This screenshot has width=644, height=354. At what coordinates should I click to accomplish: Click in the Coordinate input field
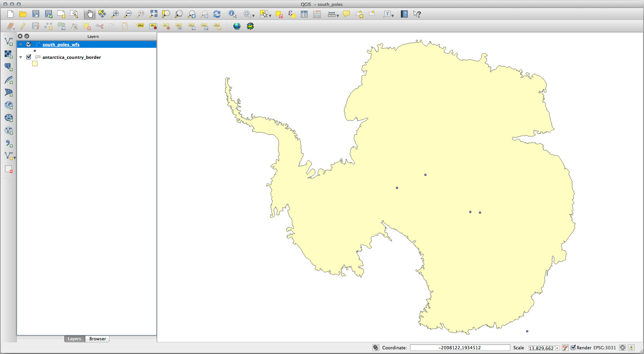460,348
